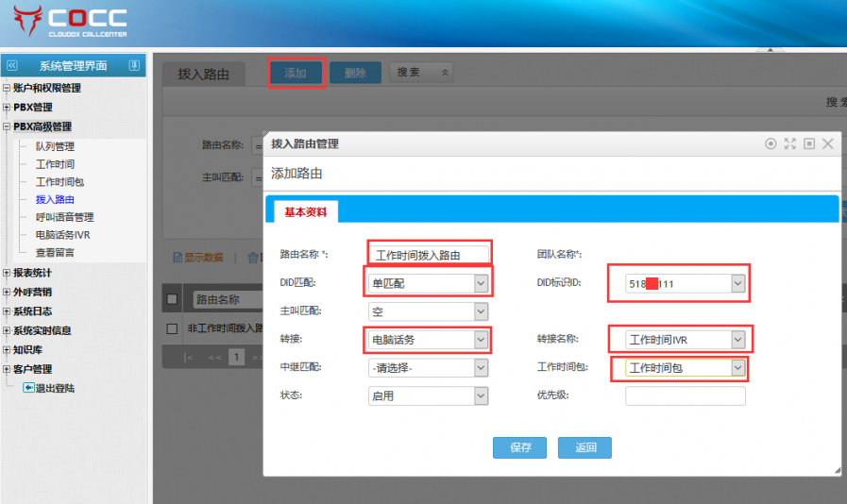Click the pin icon in the sidebar header

click(x=134, y=66)
